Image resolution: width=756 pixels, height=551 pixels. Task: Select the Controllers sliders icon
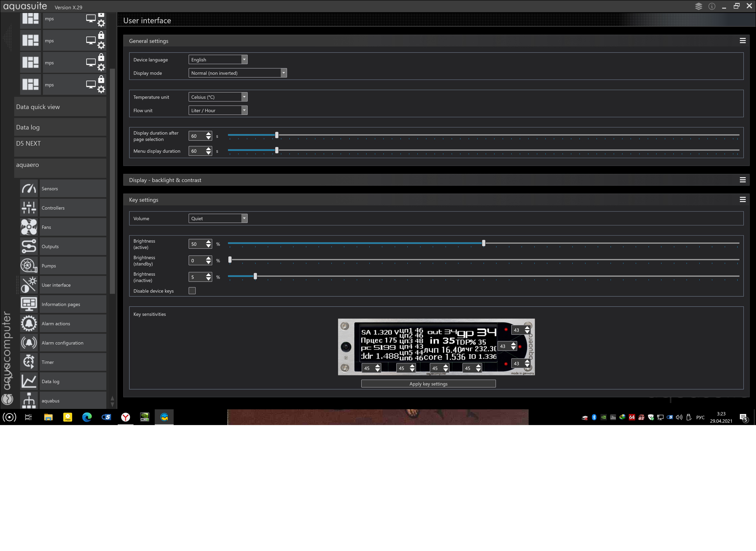(x=29, y=208)
